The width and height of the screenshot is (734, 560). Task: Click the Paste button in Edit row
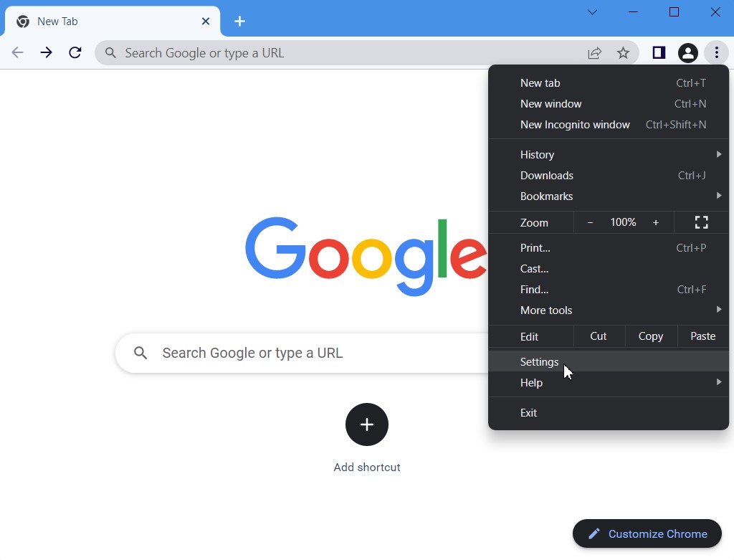point(702,336)
